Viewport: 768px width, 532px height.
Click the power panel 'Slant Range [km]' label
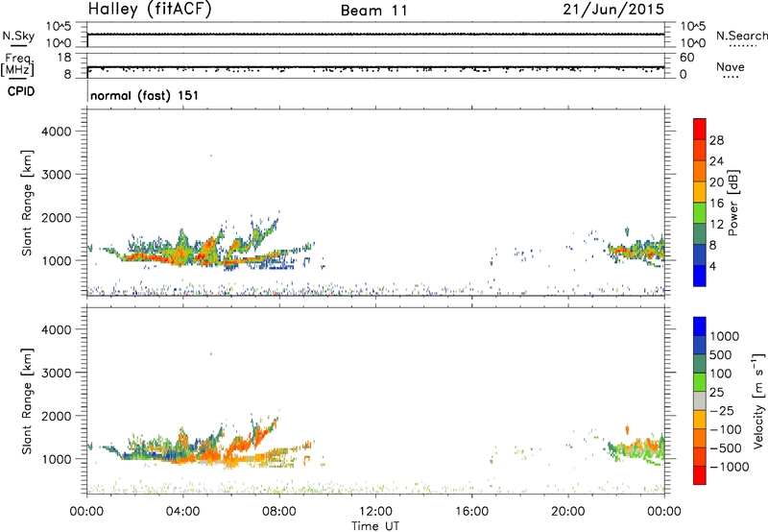click(27, 203)
